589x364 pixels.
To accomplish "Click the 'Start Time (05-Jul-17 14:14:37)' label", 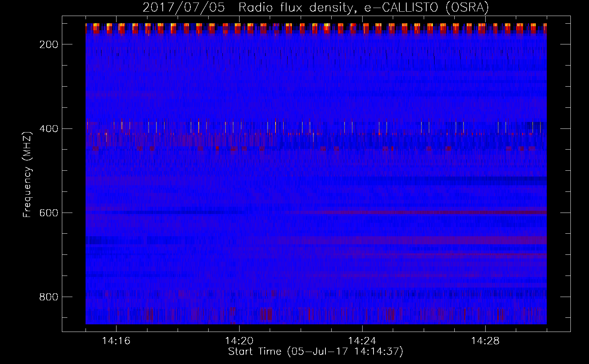I will [316, 352].
